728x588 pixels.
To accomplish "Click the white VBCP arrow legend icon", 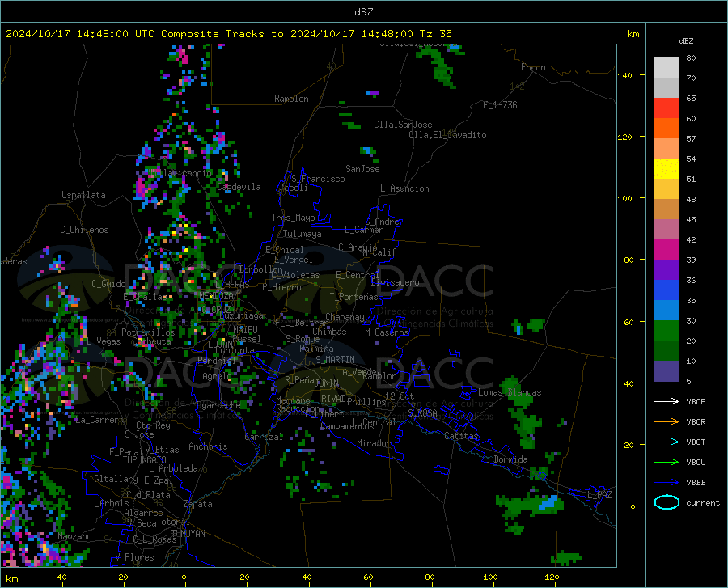I will 667,401.
